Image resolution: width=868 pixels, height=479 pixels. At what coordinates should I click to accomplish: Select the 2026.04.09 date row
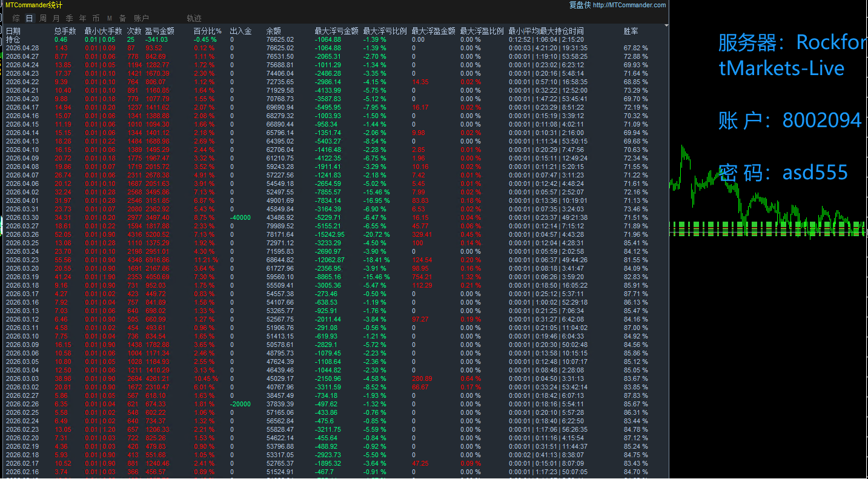tap(22, 158)
